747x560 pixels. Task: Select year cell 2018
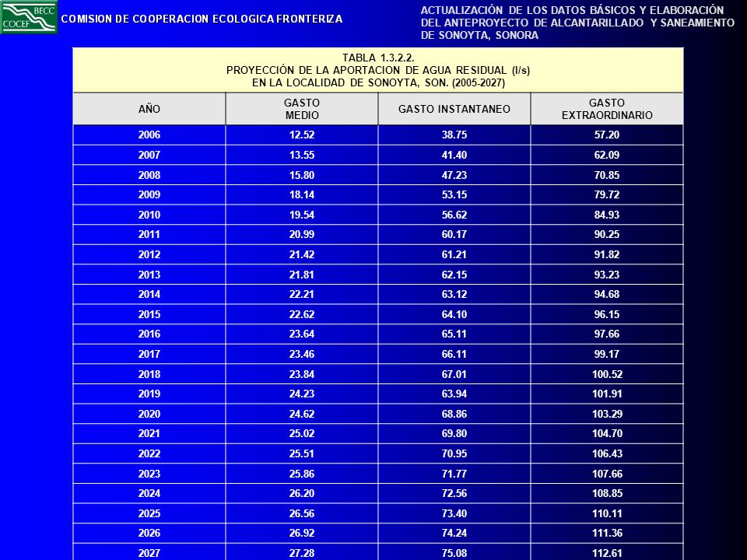[x=149, y=374]
